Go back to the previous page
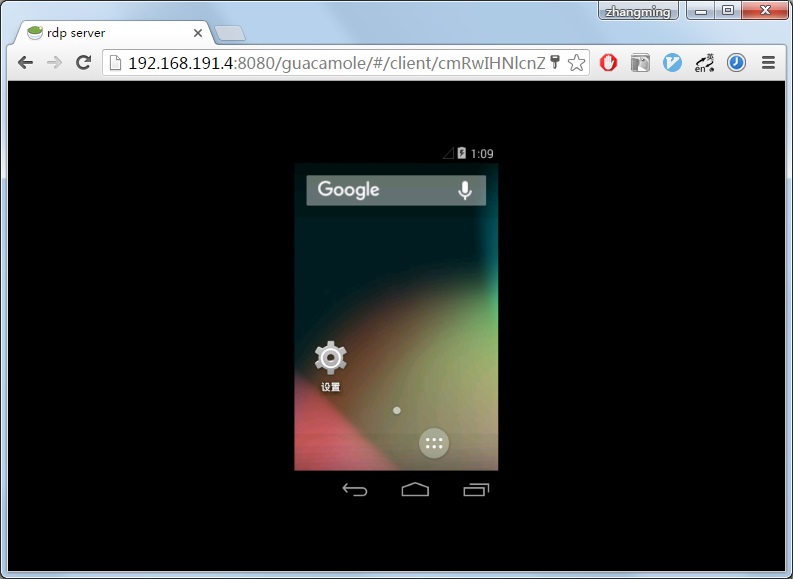The image size is (793, 579). [25, 63]
